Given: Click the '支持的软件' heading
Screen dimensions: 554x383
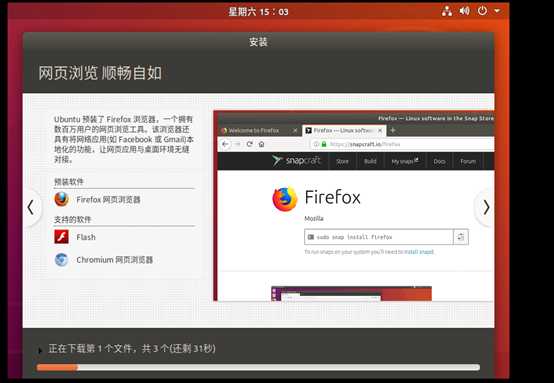Looking at the screenshot, I should click(72, 219).
